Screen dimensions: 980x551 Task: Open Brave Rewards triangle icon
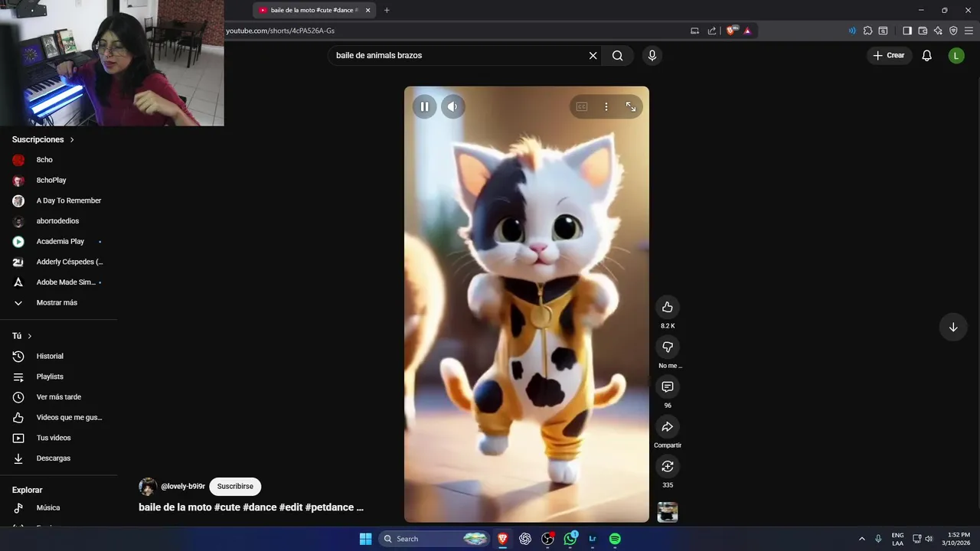(x=747, y=31)
